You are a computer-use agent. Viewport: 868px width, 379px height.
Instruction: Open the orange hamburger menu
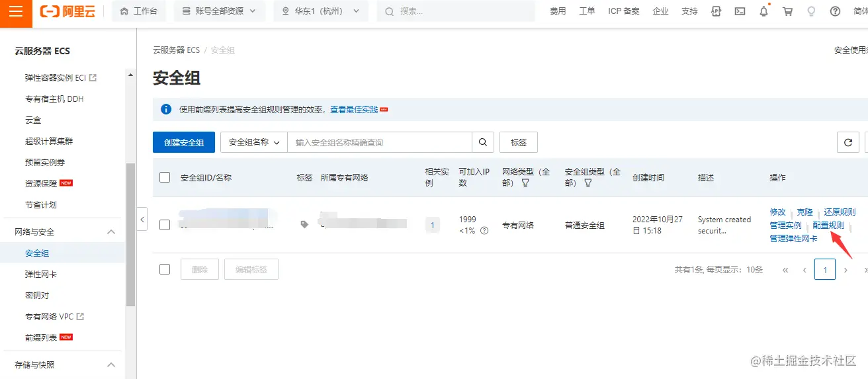point(16,12)
